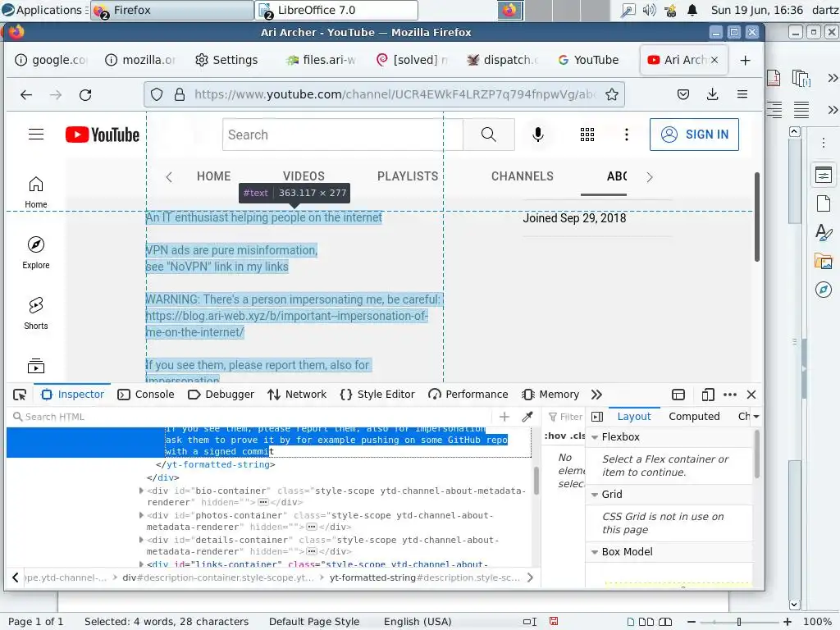
Task: Click div#description-container breadcrumb
Action: tap(218, 577)
